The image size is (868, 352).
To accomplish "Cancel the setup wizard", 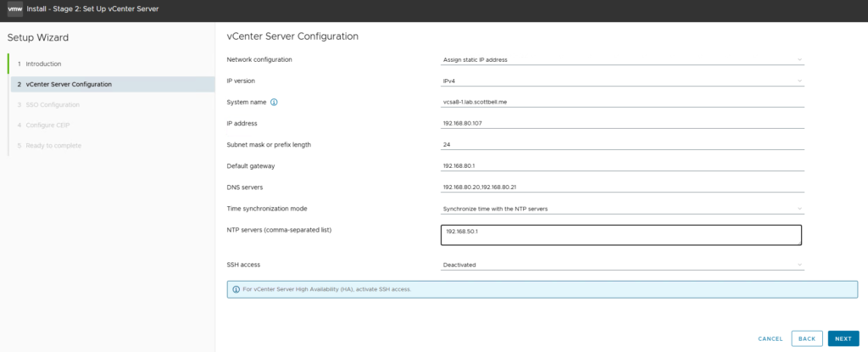I will (x=771, y=338).
